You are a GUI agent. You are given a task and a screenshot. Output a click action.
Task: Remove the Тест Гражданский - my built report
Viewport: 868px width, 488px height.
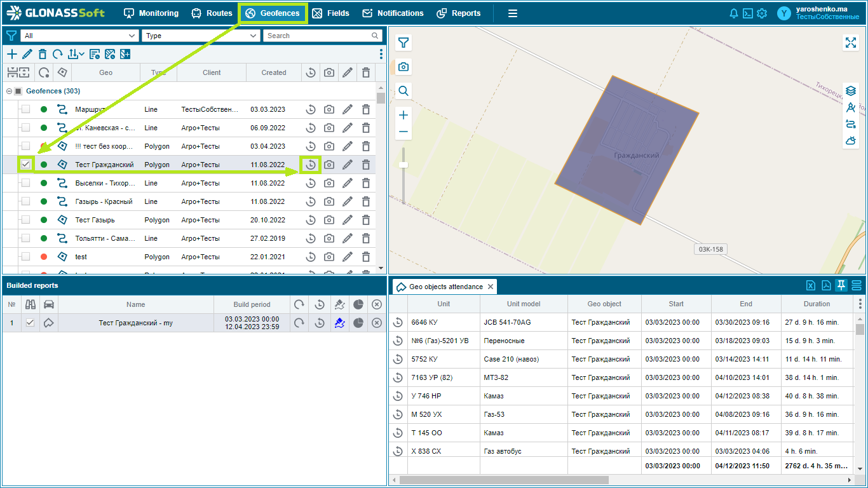[377, 323]
